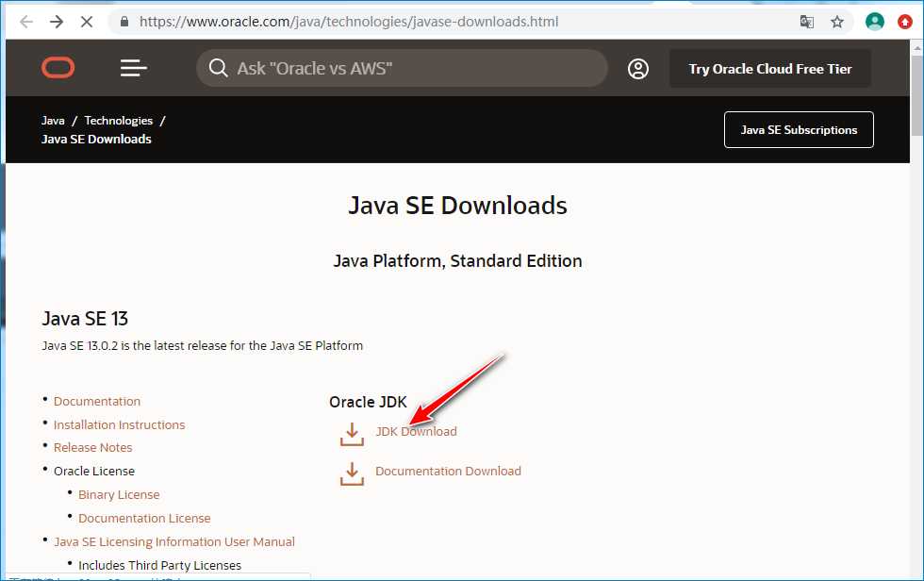Go to the Technologies breadcrumb
The width and height of the screenshot is (924, 581).
[x=119, y=120]
